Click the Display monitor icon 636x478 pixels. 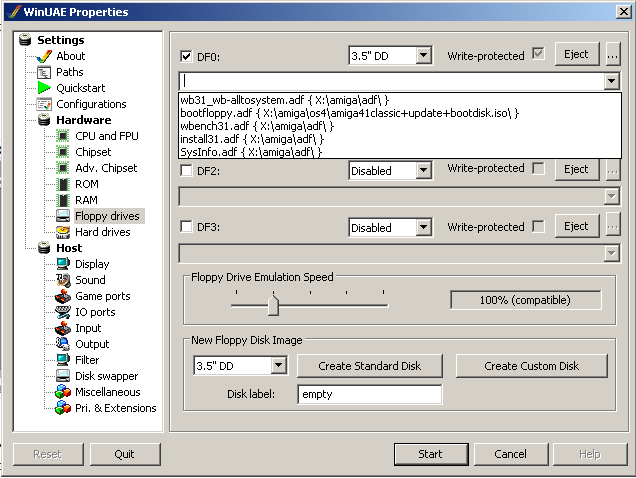(62, 264)
